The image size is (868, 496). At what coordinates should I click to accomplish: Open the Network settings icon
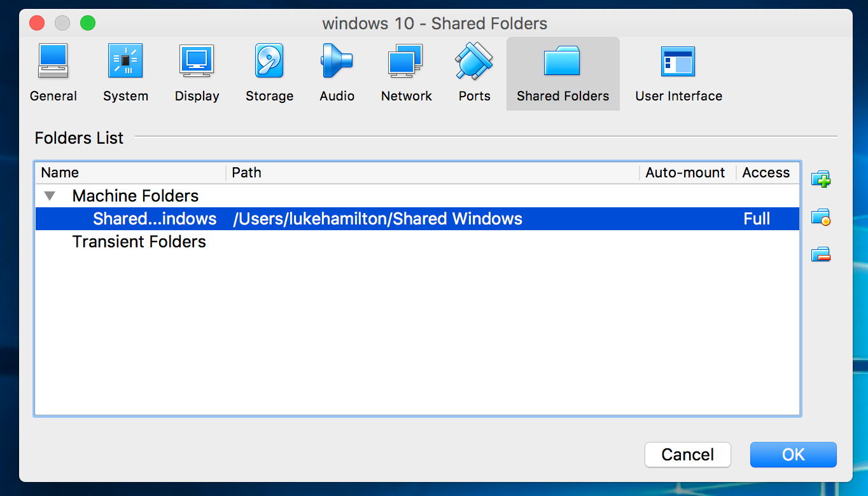coord(406,61)
